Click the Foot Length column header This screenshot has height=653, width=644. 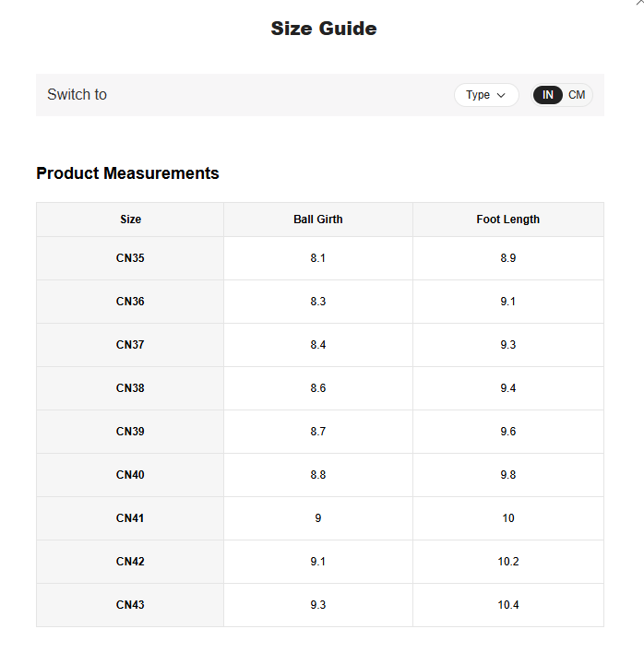(x=508, y=220)
